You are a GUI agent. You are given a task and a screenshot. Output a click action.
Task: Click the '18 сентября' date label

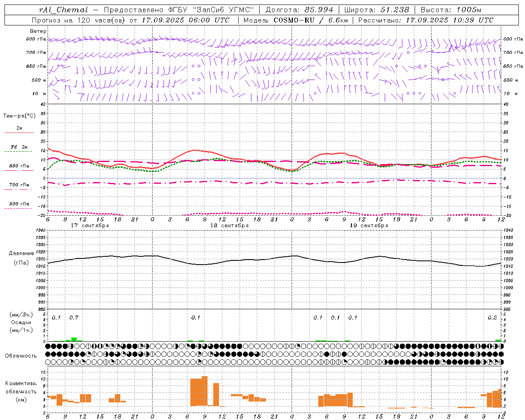click(x=229, y=226)
